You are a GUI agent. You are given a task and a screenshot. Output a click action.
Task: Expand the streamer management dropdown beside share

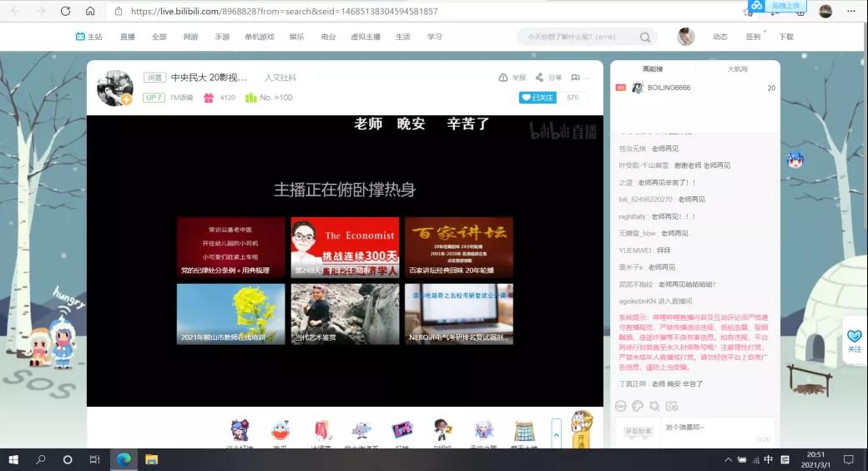tap(576, 78)
